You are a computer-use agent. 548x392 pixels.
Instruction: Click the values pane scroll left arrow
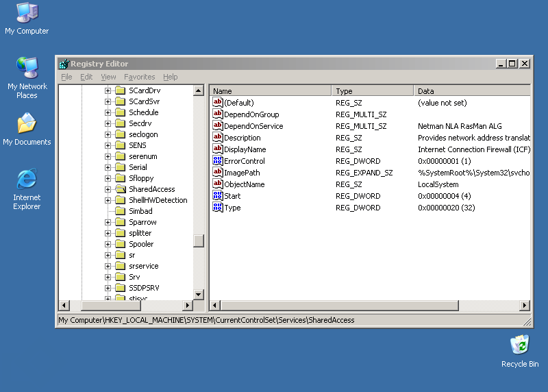click(215, 305)
